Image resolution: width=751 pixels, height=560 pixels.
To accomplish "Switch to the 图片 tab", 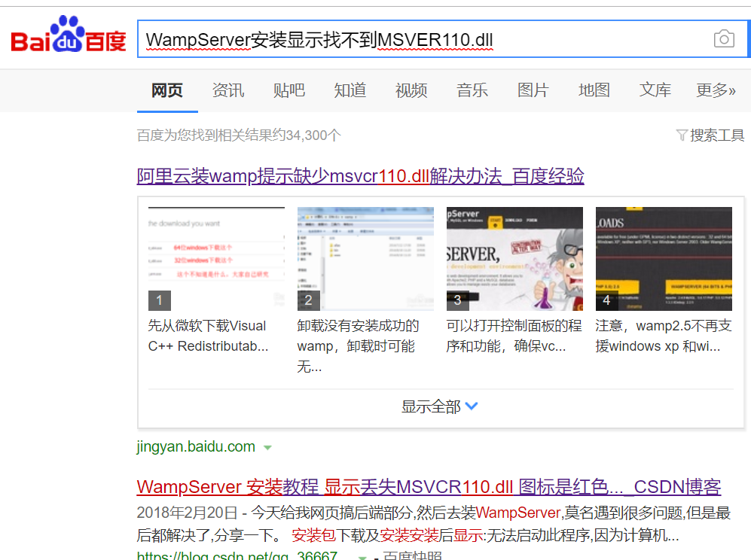I will 533,90.
